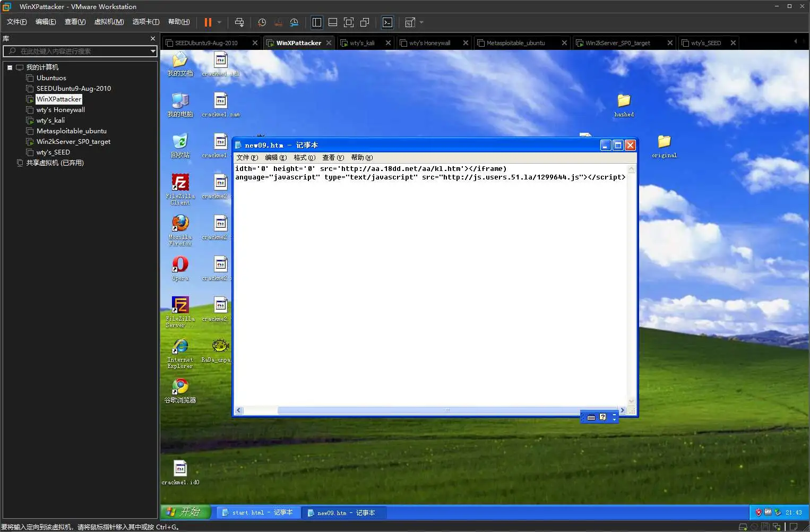Select SEEDUbuntu9-Aug-2010 in library tree
This screenshot has height=532, width=810.
coord(73,89)
